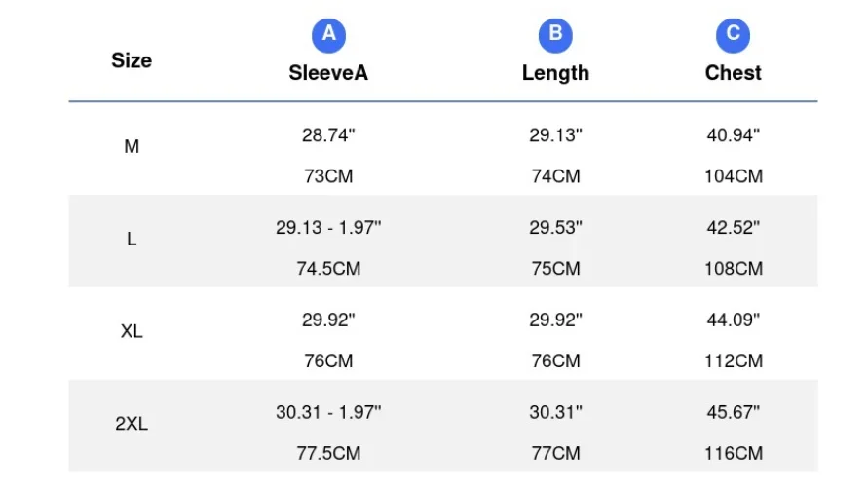Click the 44.09" chest value
868x490 pixels.
pos(733,320)
